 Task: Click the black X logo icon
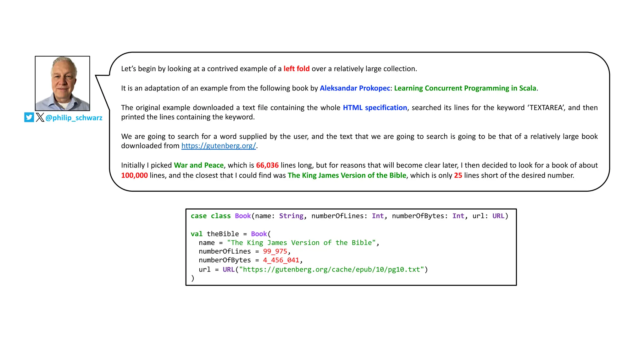click(40, 117)
